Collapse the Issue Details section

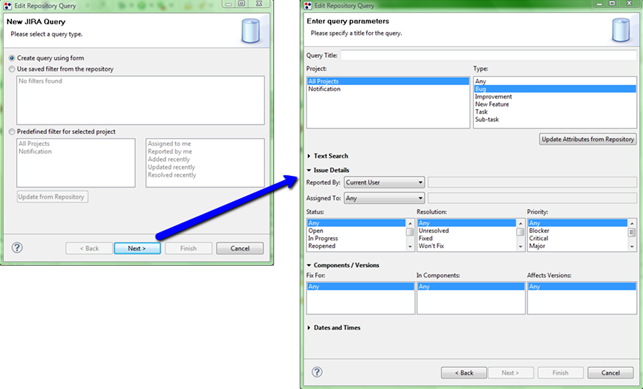click(328, 170)
